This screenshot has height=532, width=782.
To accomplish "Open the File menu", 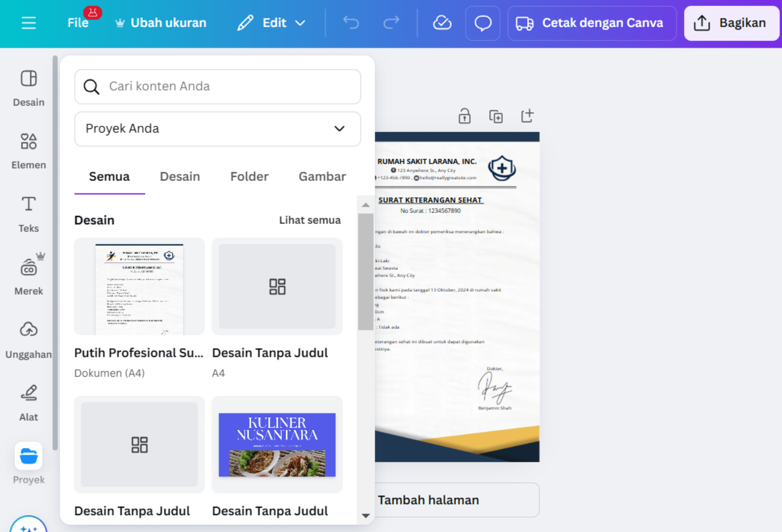I will pyautogui.click(x=78, y=23).
